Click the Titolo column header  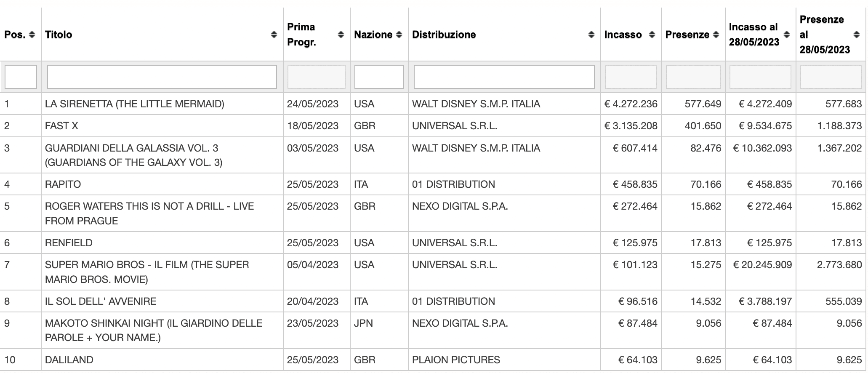tap(59, 35)
